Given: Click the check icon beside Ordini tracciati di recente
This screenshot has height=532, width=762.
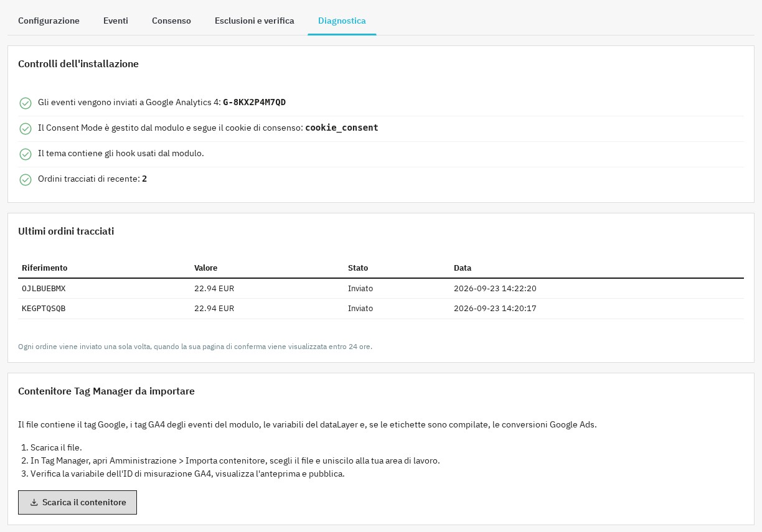Looking at the screenshot, I should tap(26, 180).
